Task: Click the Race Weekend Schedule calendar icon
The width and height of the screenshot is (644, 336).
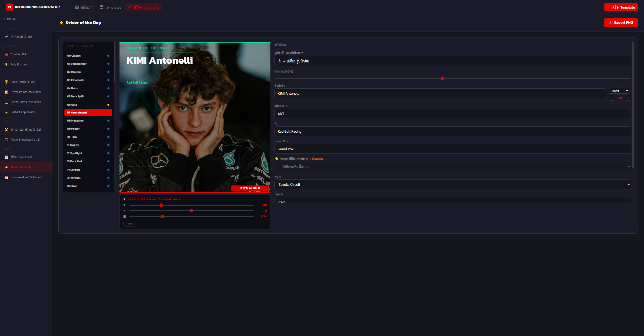Action: click(6, 177)
